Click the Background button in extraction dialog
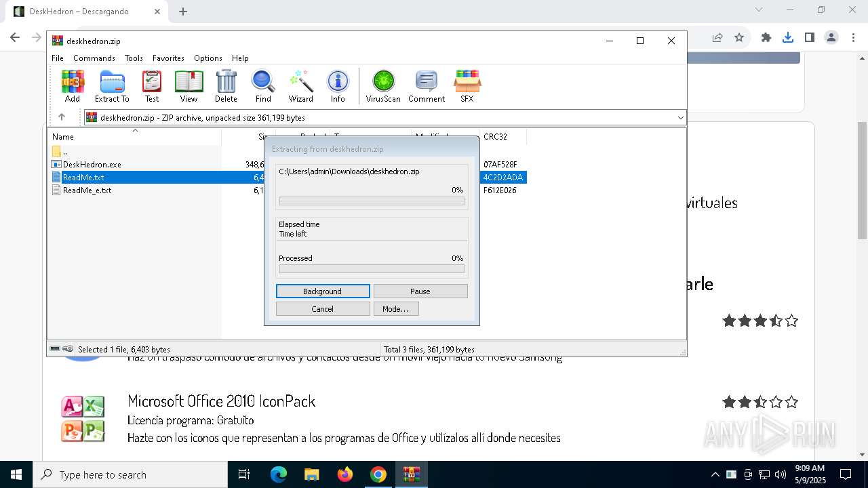 pyautogui.click(x=323, y=291)
